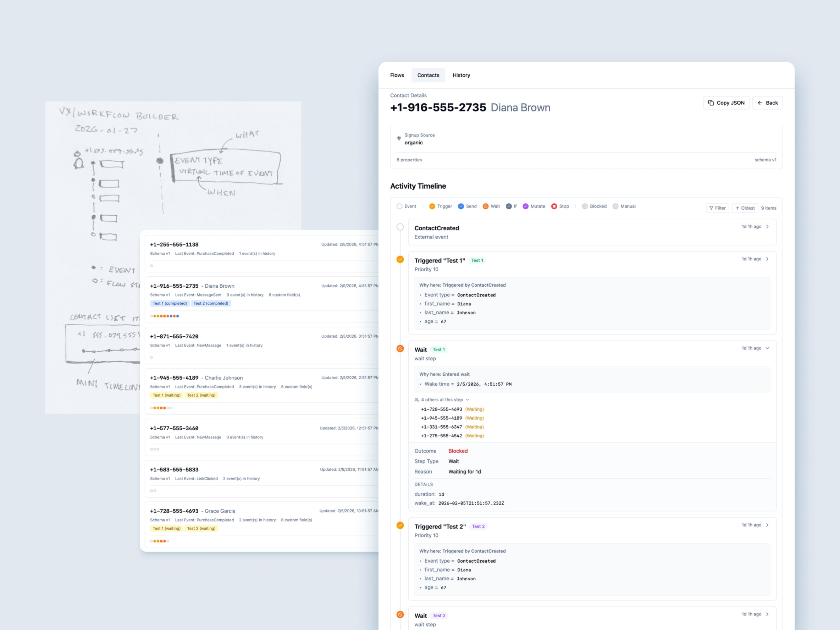Click the orange Wait legend icon

point(485,206)
